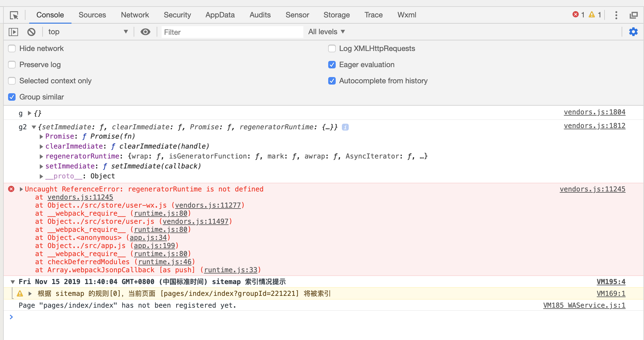Switch to the AppData tab
This screenshot has width=644, height=340.
pyautogui.click(x=220, y=15)
